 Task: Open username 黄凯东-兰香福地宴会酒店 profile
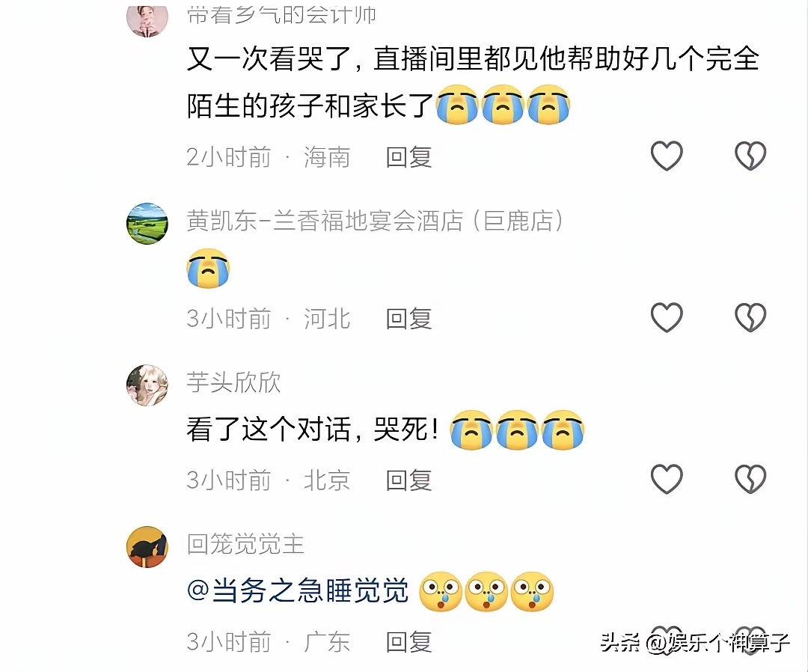click(x=375, y=221)
